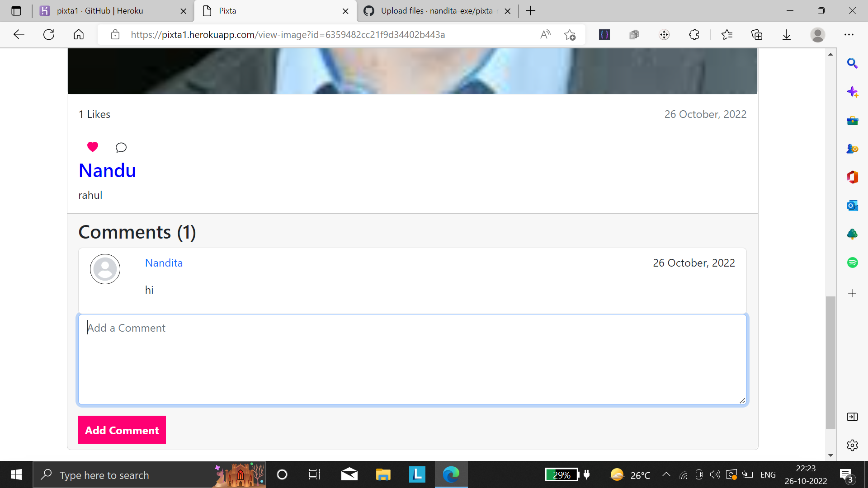The height and width of the screenshot is (488, 868).
Task: Add this page to favorites
Action: (570, 35)
